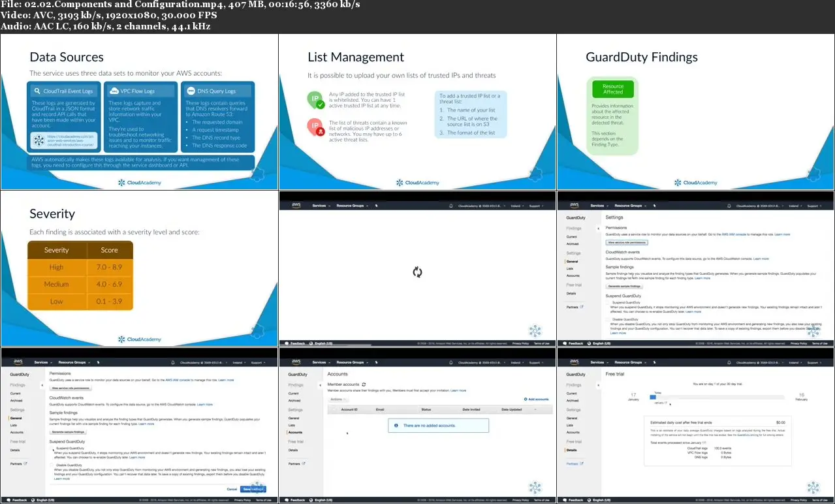Image resolution: width=835 pixels, height=504 pixels.
Task: Click the AWS logo in Free trial thumbnail
Action: 574,362
